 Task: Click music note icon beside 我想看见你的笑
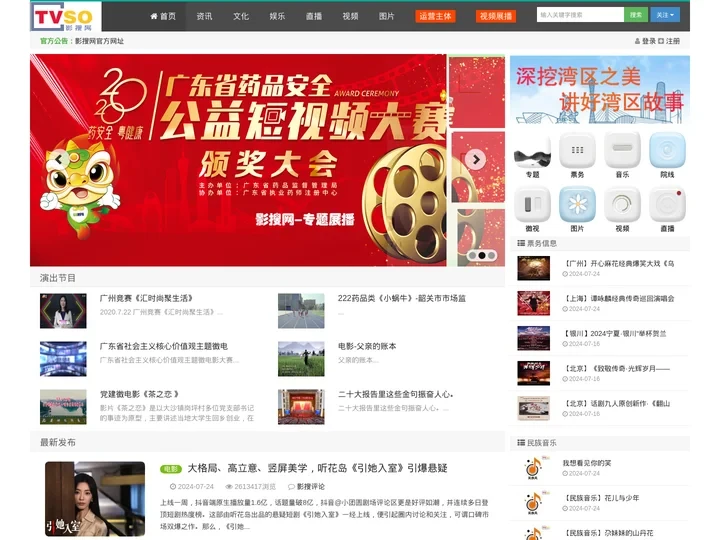coord(534,467)
